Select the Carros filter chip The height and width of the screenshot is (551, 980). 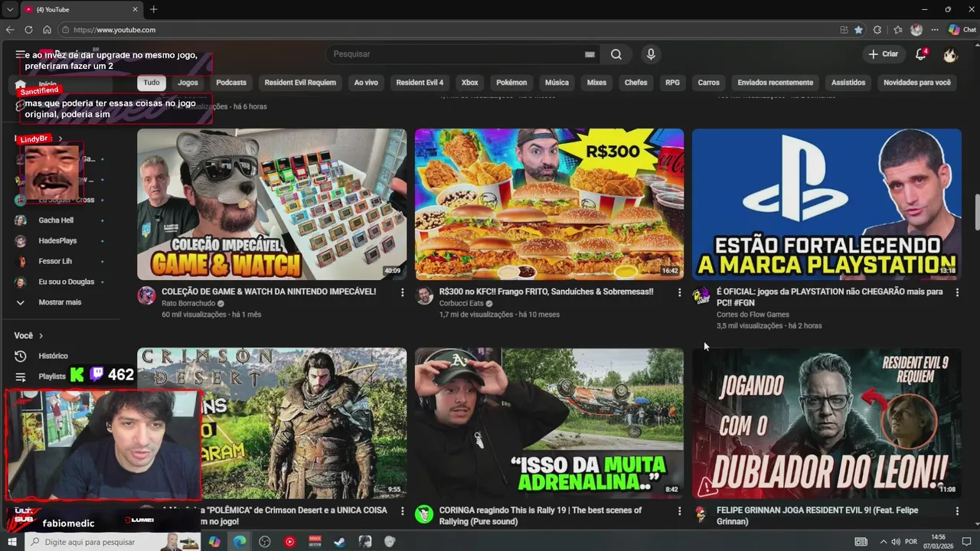(x=708, y=83)
